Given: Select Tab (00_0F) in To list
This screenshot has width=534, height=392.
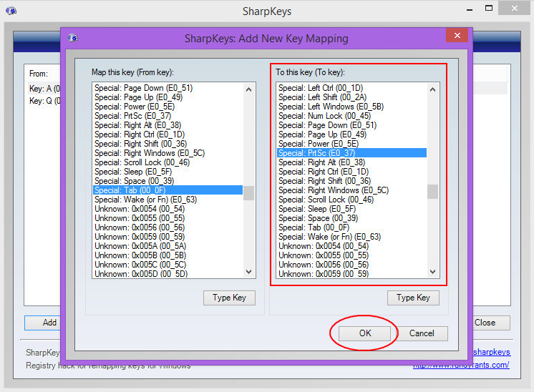Looking at the screenshot, I should point(351,227).
